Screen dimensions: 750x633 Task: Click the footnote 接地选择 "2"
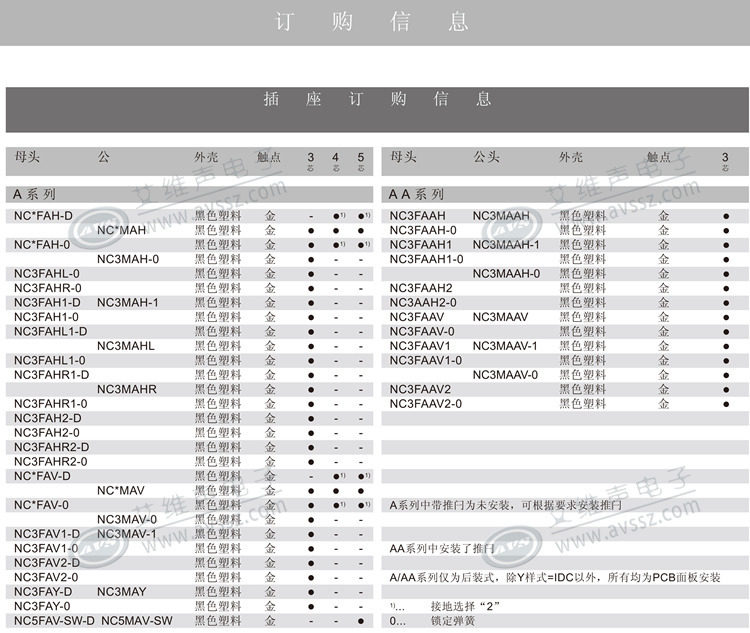point(465,606)
